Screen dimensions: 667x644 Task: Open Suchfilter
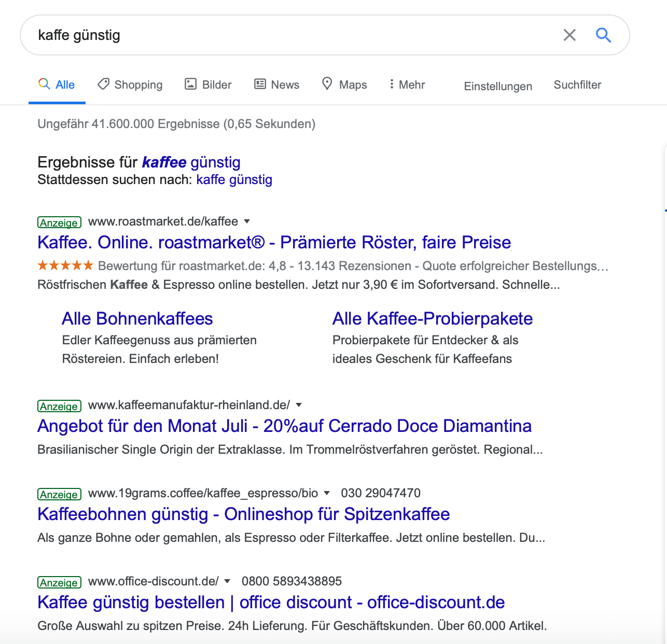pyautogui.click(x=577, y=85)
